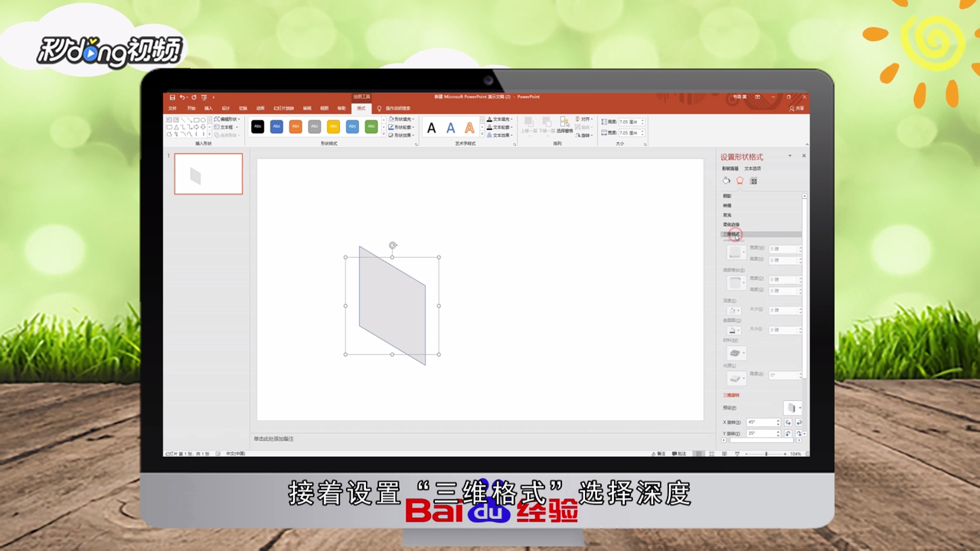Open the 选择窗格 selection pane
Screen dimensions: 980x551
coord(564,126)
